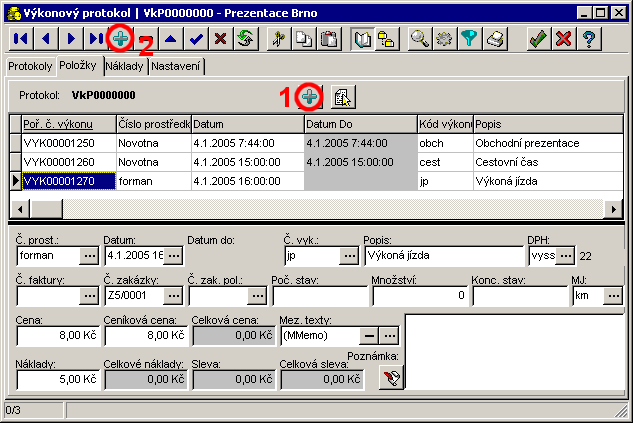This screenshot has height=423, width=633.
Task: Click the grid's horizontal scrollbar right arrow
Action: click(613, 208)
